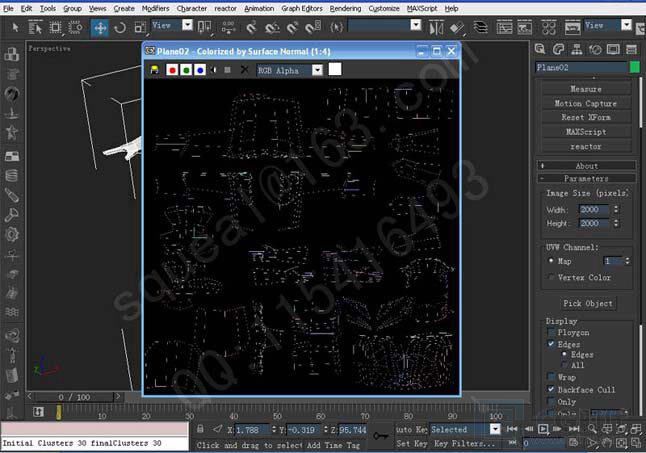Switch to the Hierarchy command panel tab
This screenshot has height=453, width=646.
point(577,49)
